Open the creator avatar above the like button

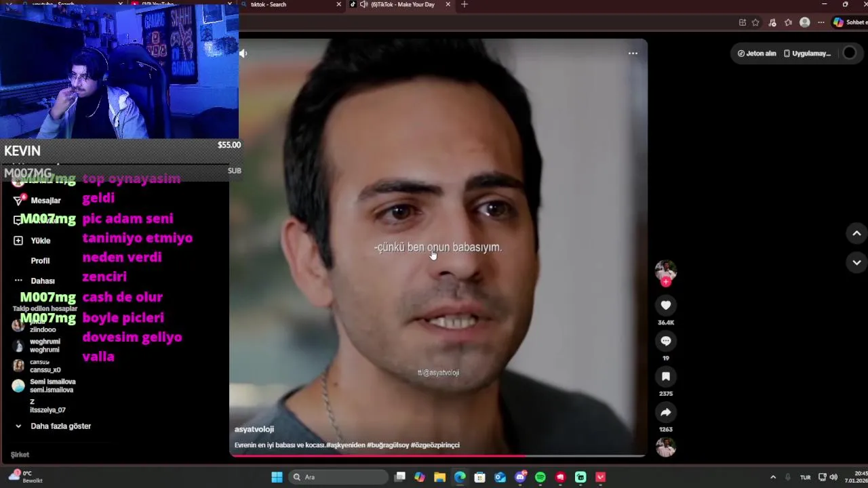tap(665, 270)
